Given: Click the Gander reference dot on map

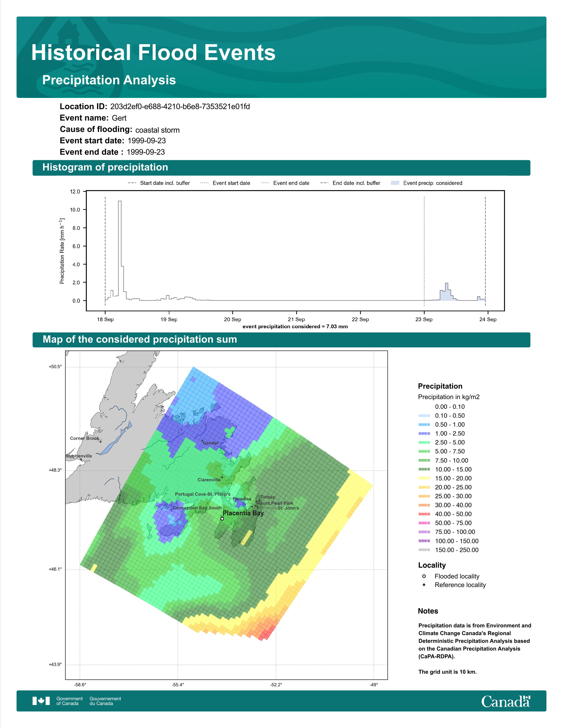Looking at the screenshot, I should pos(202,440).
